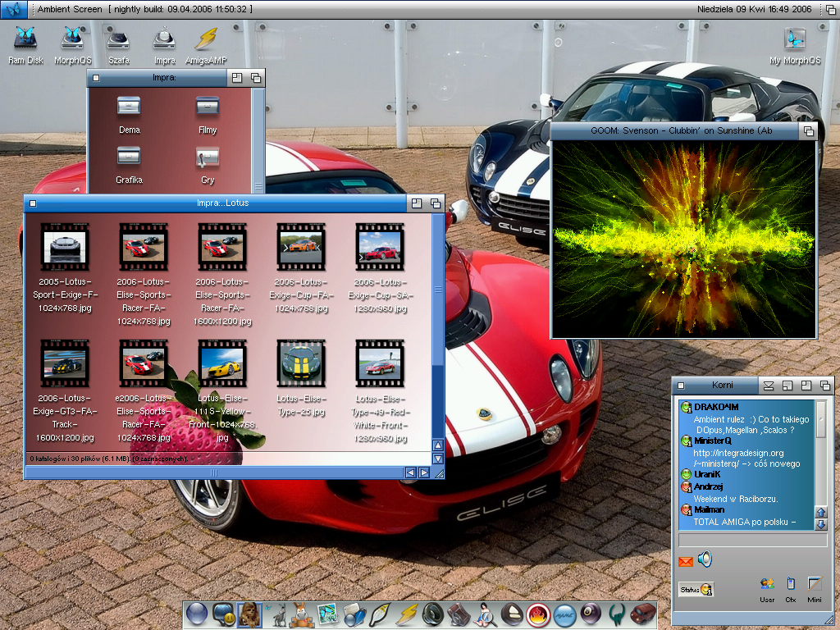The width and height of the screenshot is (840, 630).
Task: Open the Grafika drawer in Impra window
Action: click(129, 164)
